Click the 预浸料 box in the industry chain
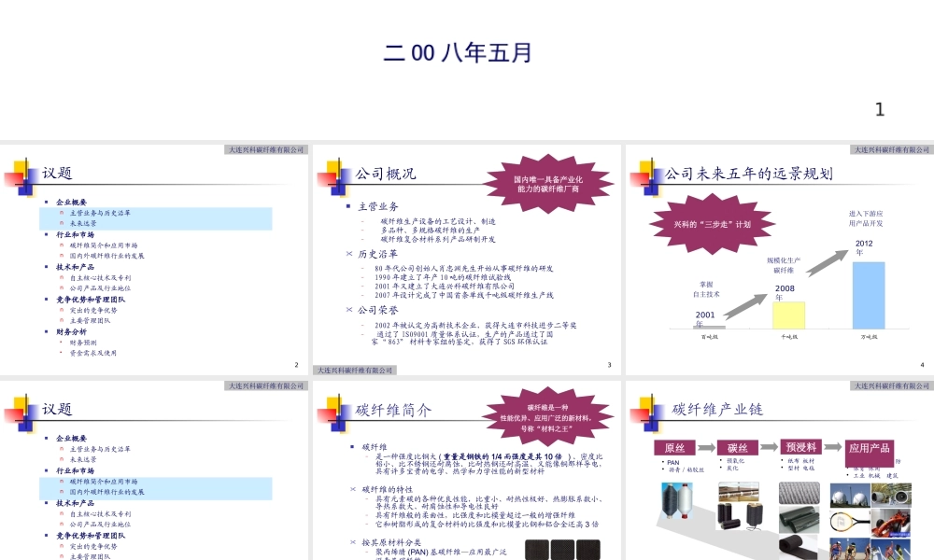Viewport: 934px width, 560px height. [x=800, y=447]
